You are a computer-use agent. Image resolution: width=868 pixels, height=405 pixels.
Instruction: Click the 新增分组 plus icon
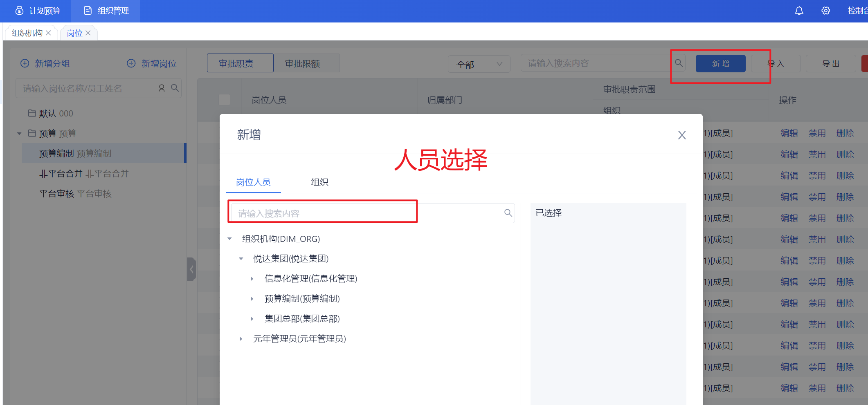tap(25, 63)
